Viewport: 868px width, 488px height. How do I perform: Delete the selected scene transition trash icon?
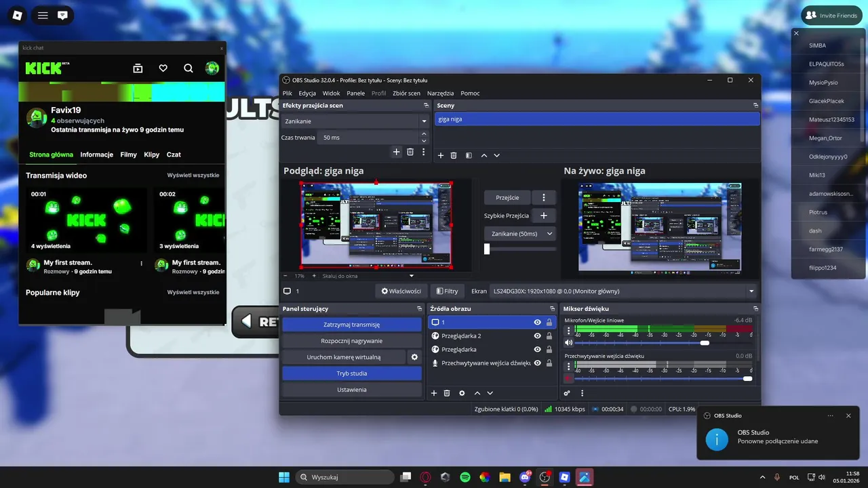pos(410,152)
